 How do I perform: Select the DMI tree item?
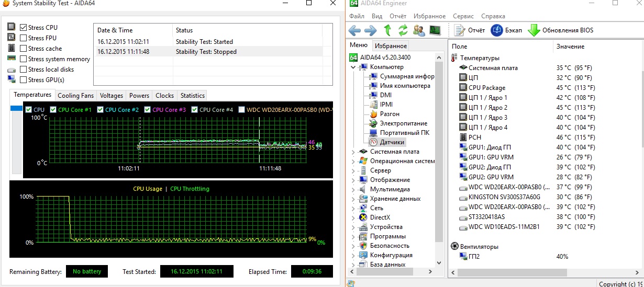pyautogui.click(x=381, y=95)
